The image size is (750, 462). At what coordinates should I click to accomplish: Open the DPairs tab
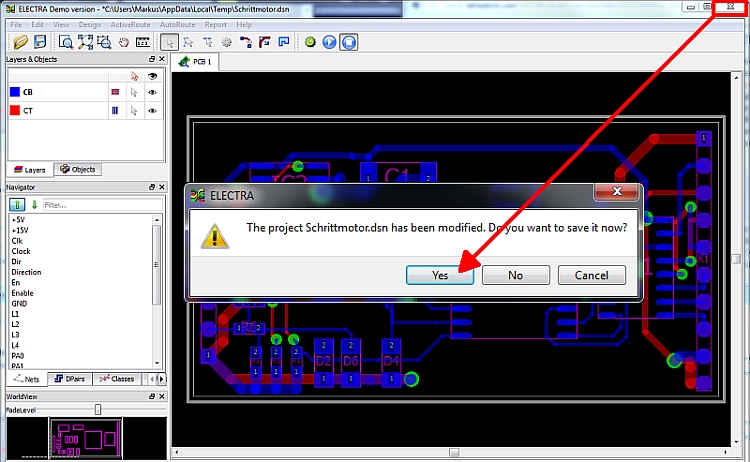(71, 379)
